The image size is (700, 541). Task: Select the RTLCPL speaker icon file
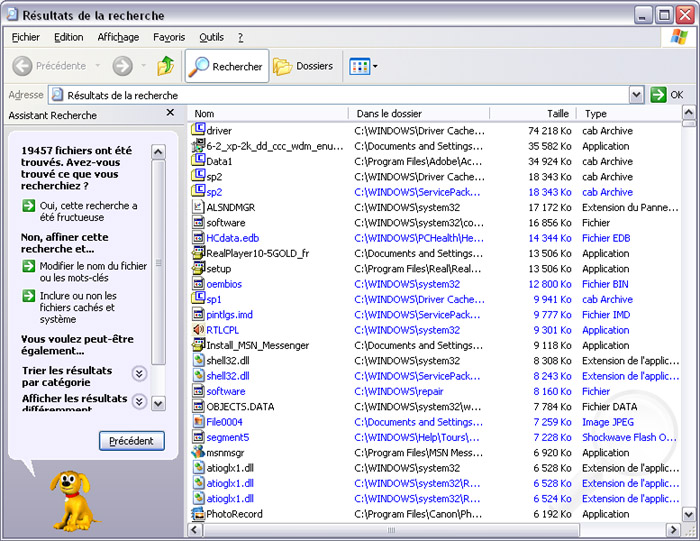pos(198,330)
